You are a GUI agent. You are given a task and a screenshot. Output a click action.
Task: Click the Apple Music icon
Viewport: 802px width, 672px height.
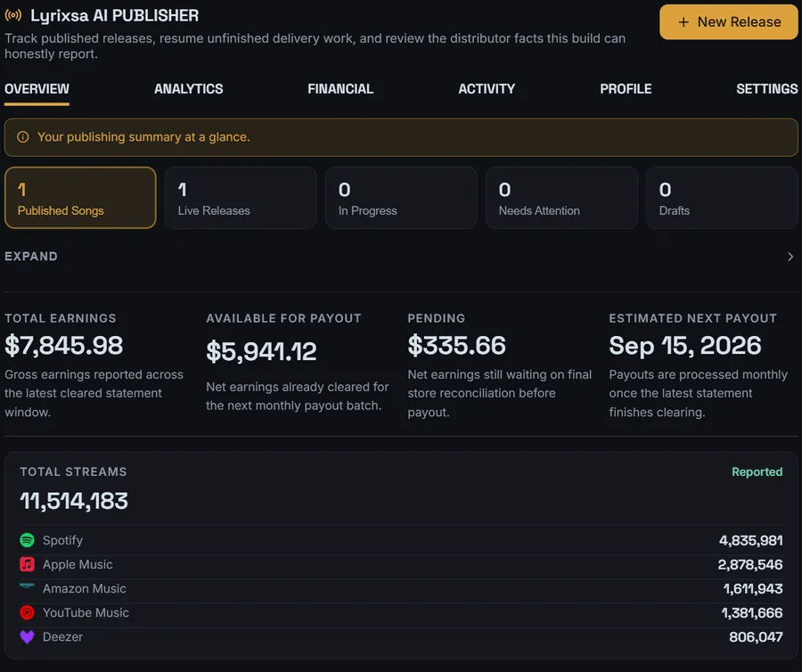(27, 564)
